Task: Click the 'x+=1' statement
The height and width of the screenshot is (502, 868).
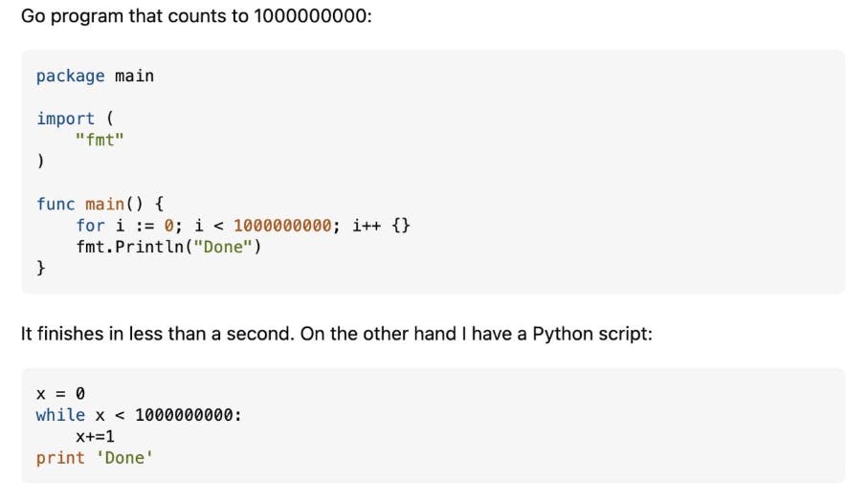Action: tap(95, 437)
